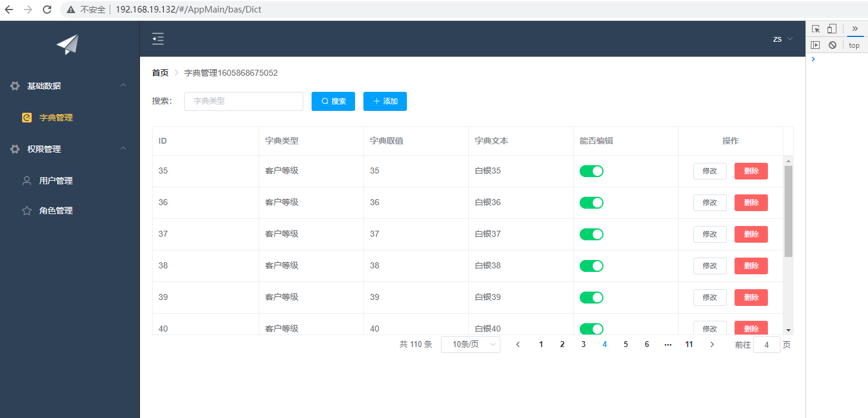This screenshot has height=418, width=868.
Task: Collapse sidebar with the menu fold icon
Action: click(158, 39)
